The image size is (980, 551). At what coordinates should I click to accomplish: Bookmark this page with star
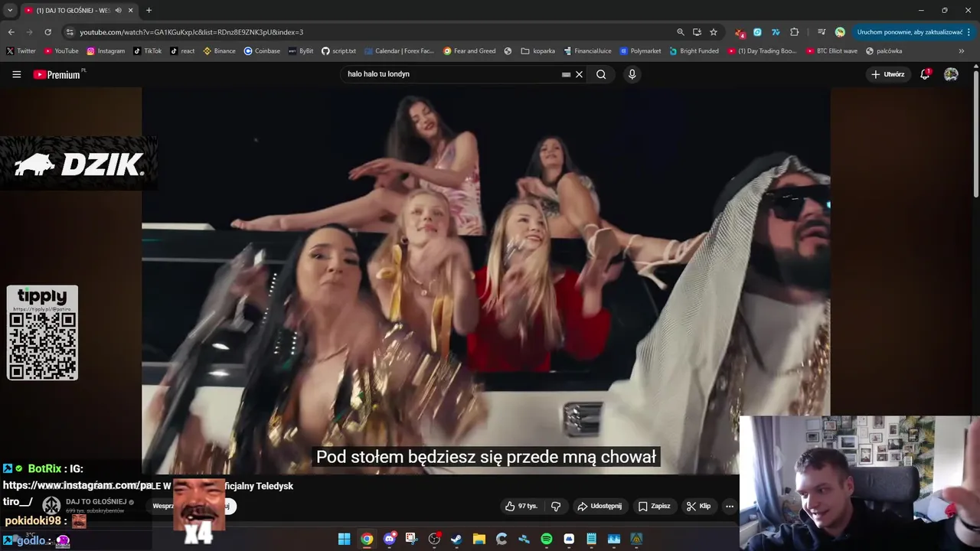(714, 32)
